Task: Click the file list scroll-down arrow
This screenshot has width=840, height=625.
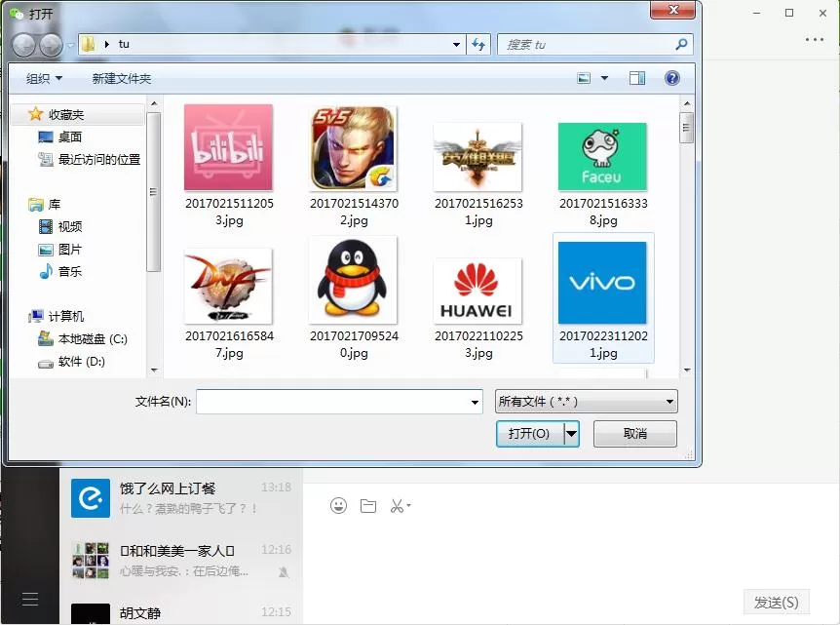Action: click(x=687, y=371)
